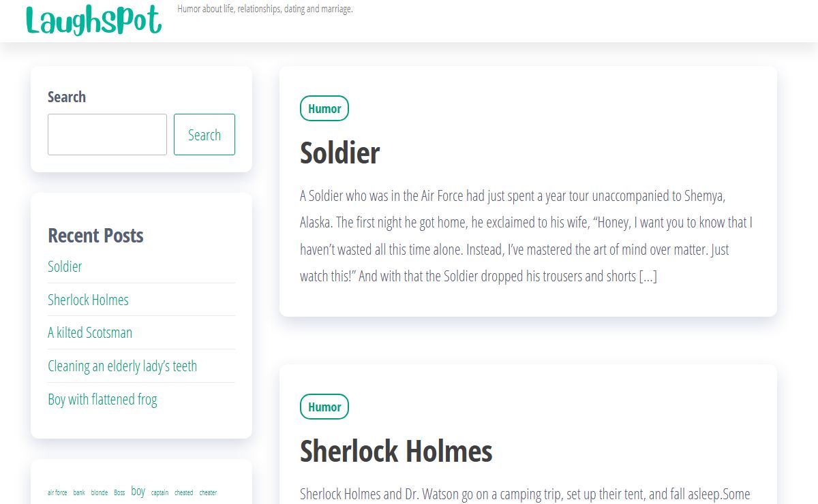Select Humor badge above Sherlock Holmes
This screenshot has width=818, height=504.
click(x=324, y=407)
